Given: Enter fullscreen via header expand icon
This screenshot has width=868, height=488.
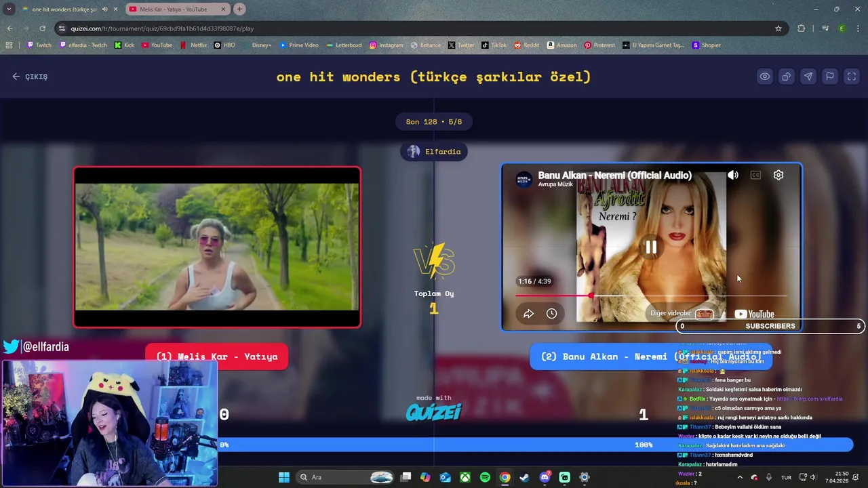Looking at the screenshot, I should [852, 77].
